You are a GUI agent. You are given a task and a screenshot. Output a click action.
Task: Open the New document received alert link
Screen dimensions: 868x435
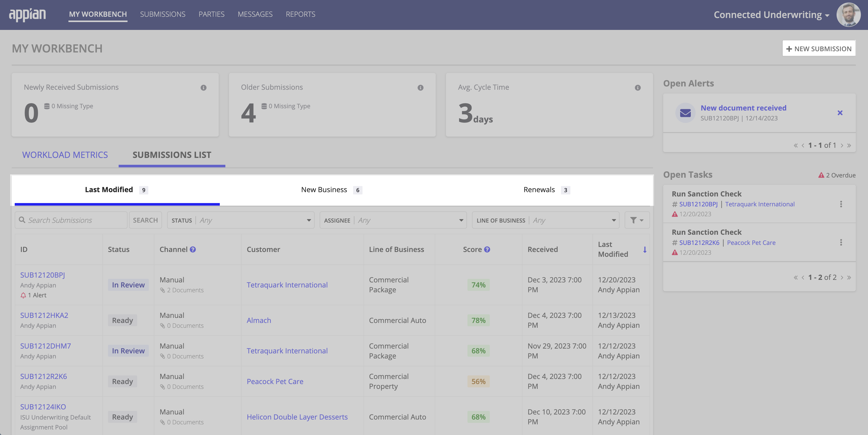pyautogui.click(x=743, y=108)
